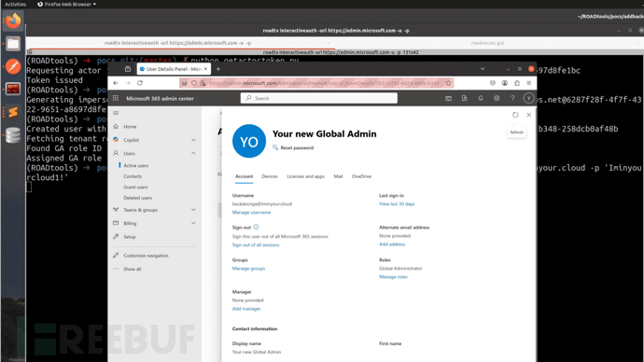Screen dimensions: 644x362
Task: Click the admin center Search box
Action: pyautogui.click(x=318, y=98)
